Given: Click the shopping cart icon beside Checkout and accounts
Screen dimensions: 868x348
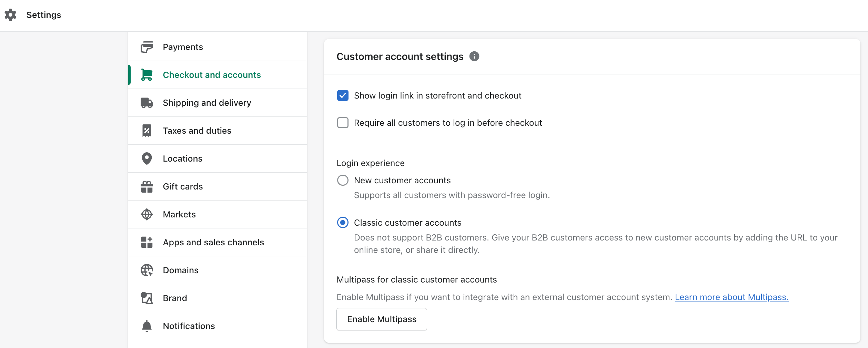Looking at the screenshot, I should click(x=147, y=75).
